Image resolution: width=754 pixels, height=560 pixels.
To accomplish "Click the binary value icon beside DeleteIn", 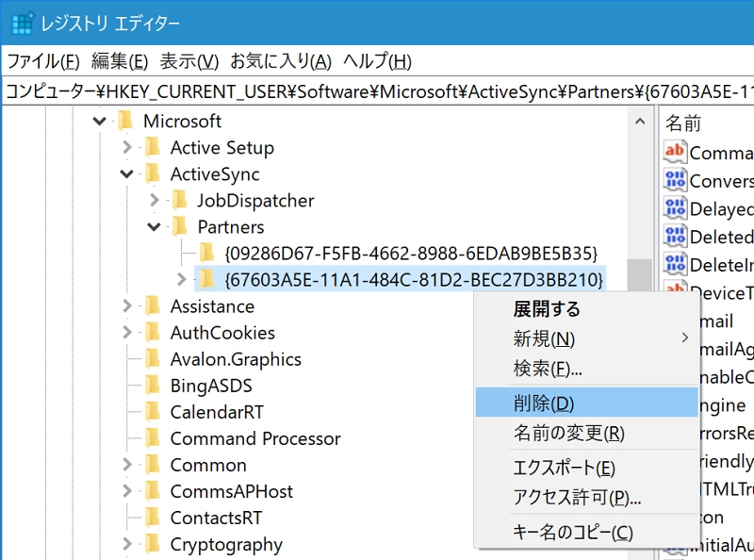I will [675, 264].
